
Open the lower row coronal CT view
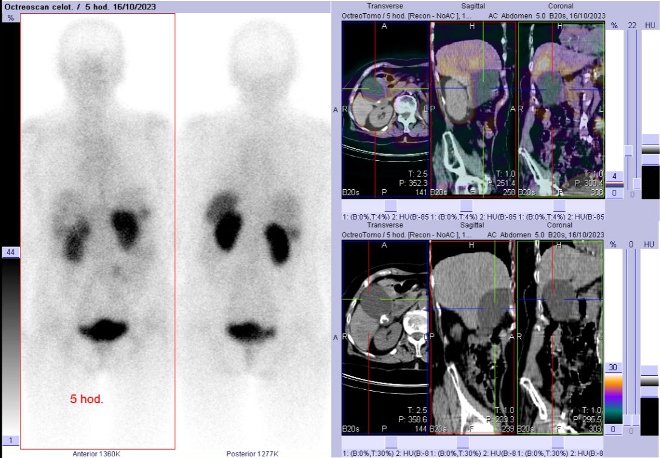[x=561, y=337]
